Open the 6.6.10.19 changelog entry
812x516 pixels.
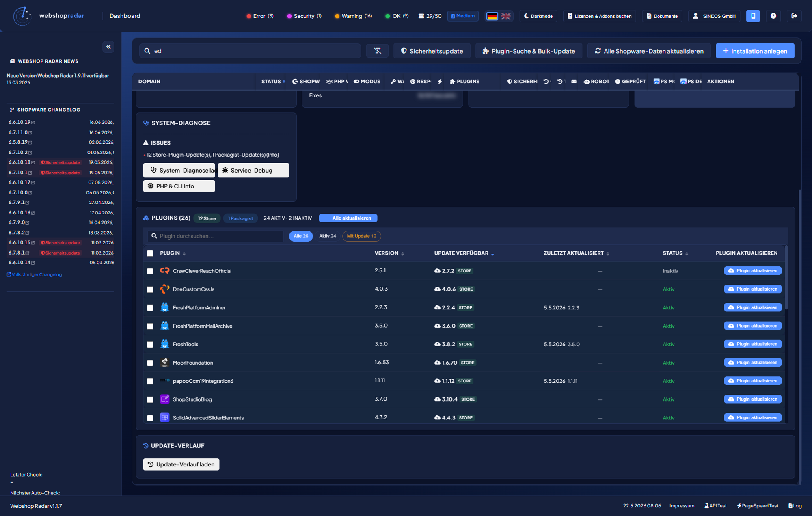pyautogui.click(x=22, y=122)
